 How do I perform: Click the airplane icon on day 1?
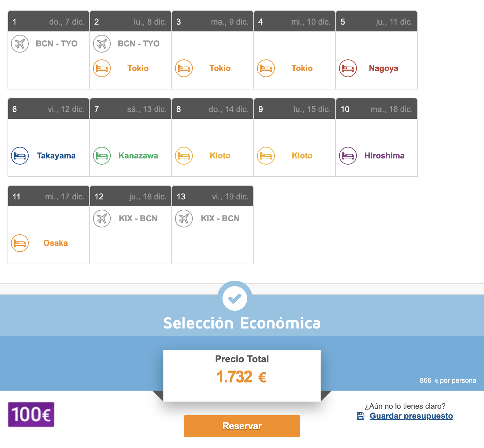click(x=20, y=44)
